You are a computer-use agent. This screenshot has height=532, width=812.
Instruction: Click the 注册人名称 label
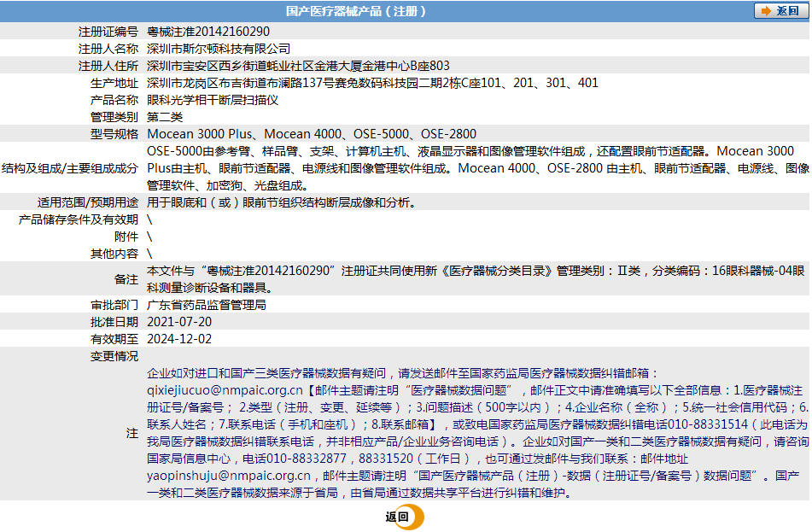[x=108, y=49]
